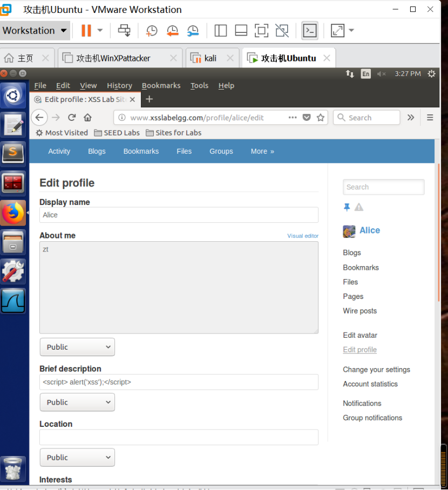Go to the Activity page
Image resolution: width=448 pixels, height=490 pixels.
coord(59,151)
